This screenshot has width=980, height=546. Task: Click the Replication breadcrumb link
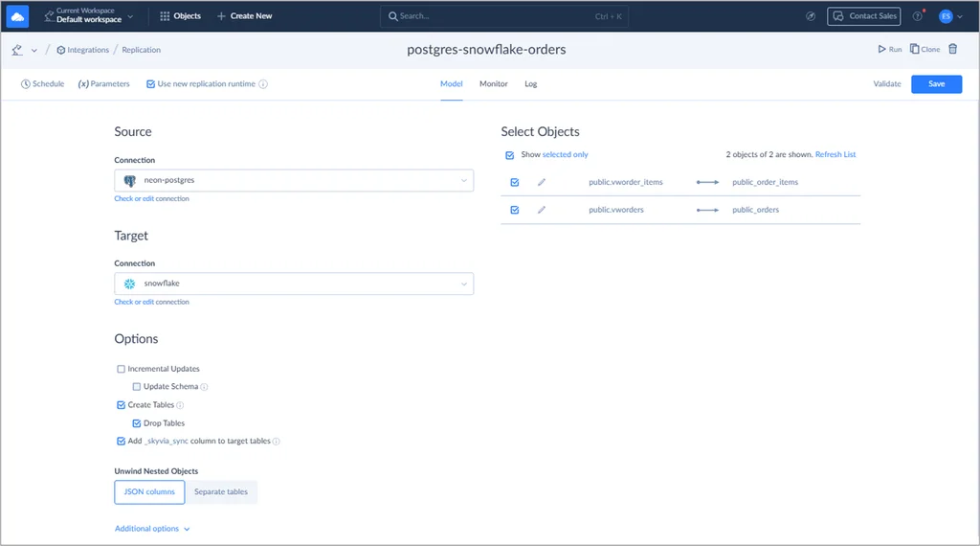click(142, 50)
